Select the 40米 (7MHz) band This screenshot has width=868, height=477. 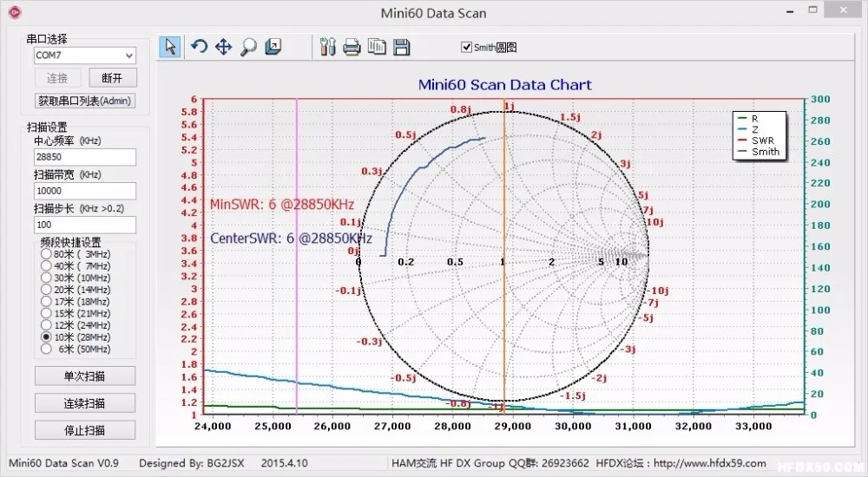click(46, 265)
